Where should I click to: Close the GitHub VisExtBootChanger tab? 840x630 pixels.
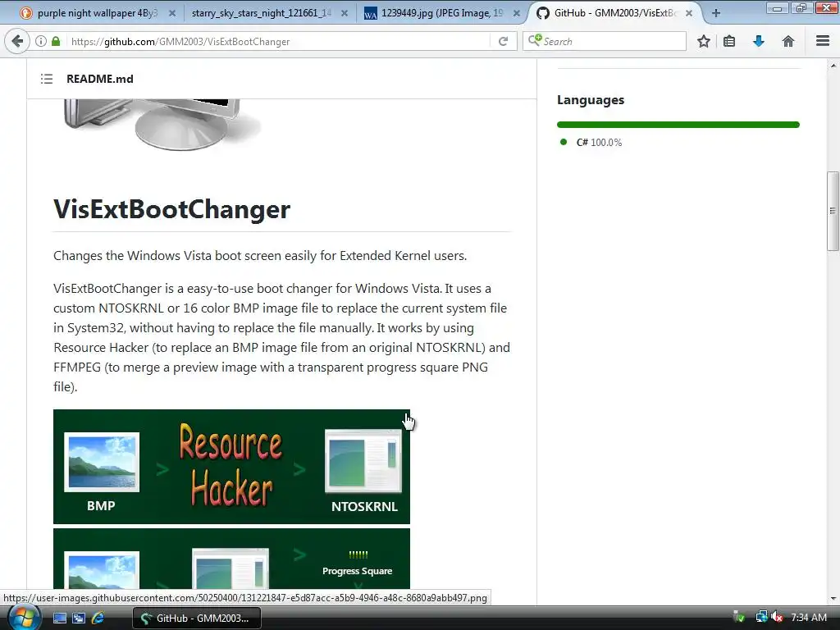coord(689,13)
